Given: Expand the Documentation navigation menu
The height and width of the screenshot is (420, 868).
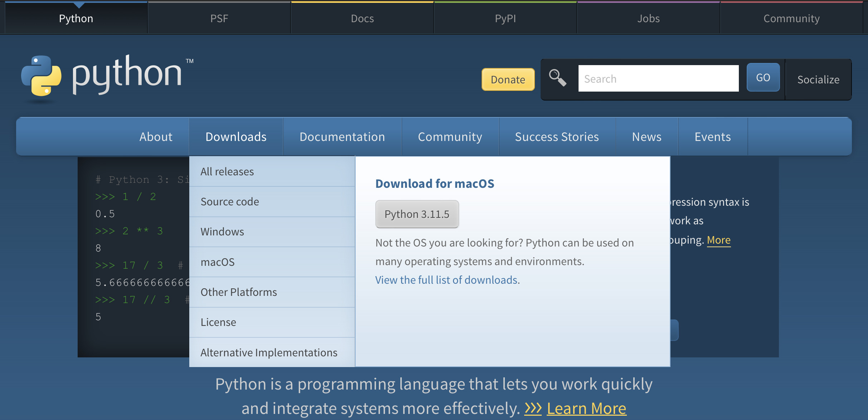Looking at the screenshot, I should tap(342, 137).
